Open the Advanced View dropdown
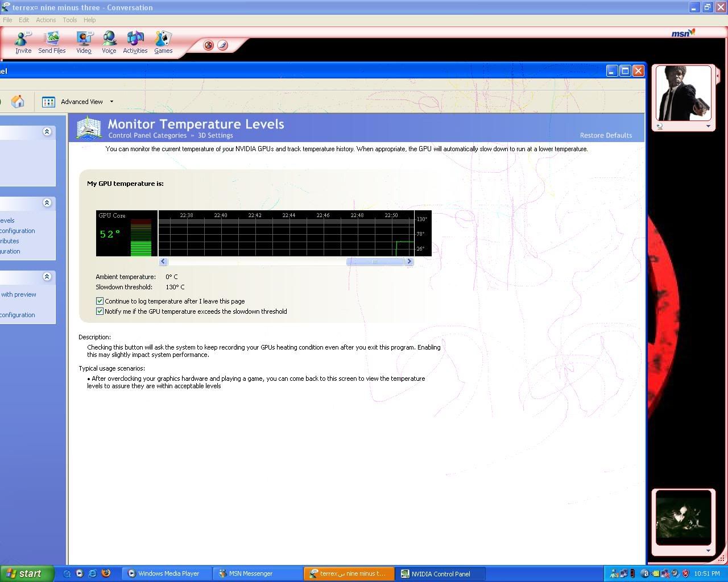The image size is (728, 582). pyautogui.click(x=111, y=102)
